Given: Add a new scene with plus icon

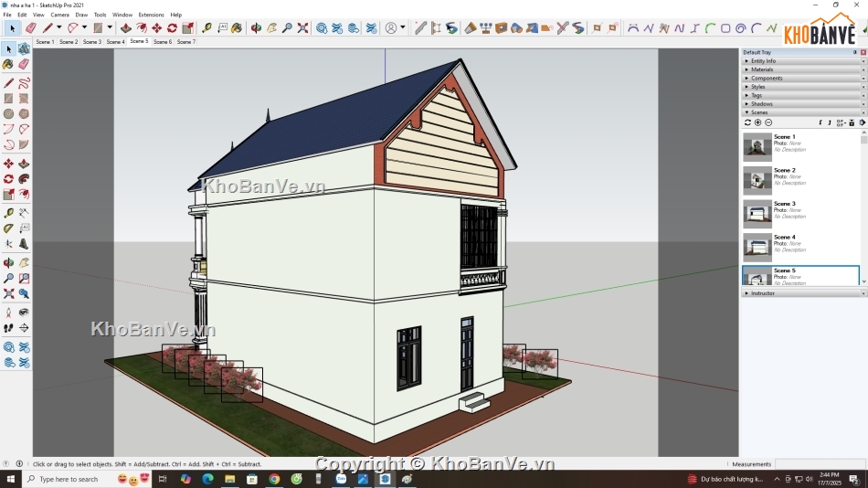Looking at the screenshot, I should point(757,122).
